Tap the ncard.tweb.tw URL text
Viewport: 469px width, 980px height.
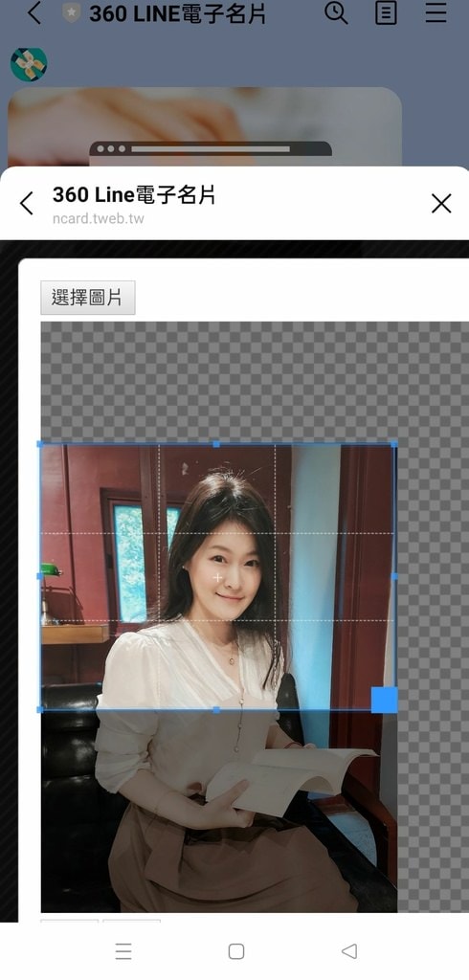point(99,219)
